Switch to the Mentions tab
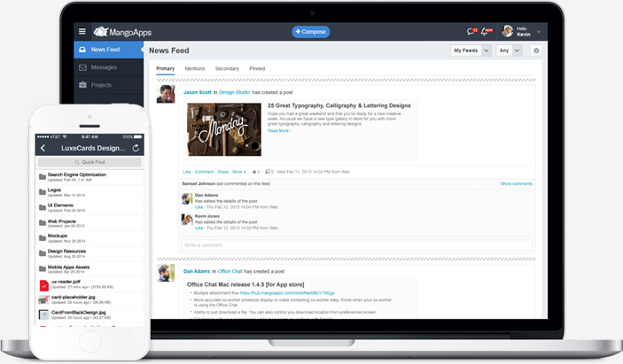The width and height of the screenshot is (623, 364). pos(195,69)
